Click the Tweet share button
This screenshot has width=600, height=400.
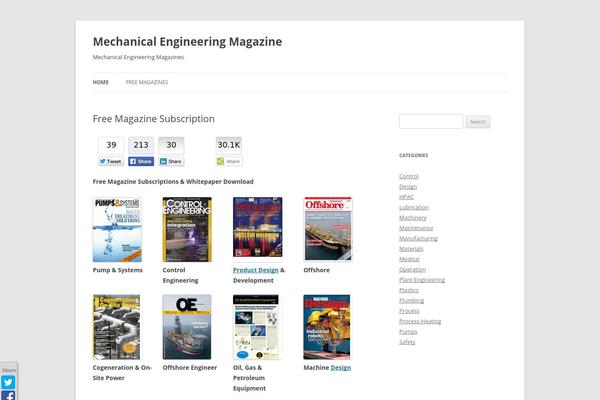pos(111,162)
